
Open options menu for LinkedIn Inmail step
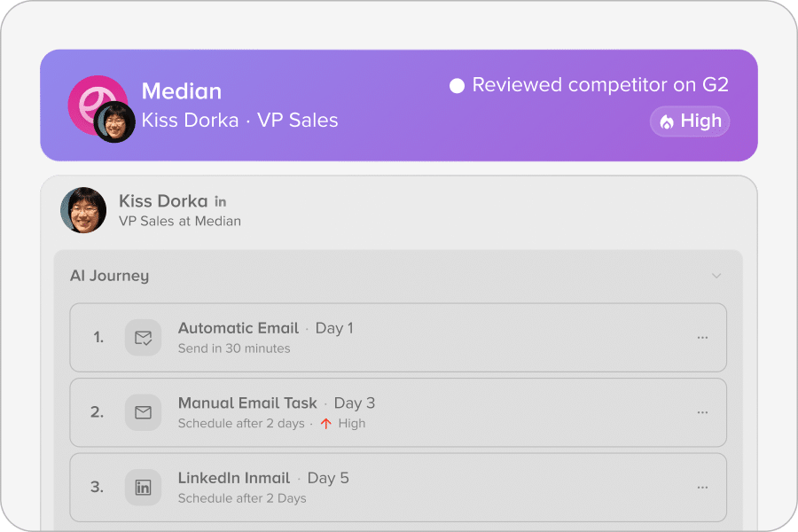pyautogui.click(x=702, y=487)
